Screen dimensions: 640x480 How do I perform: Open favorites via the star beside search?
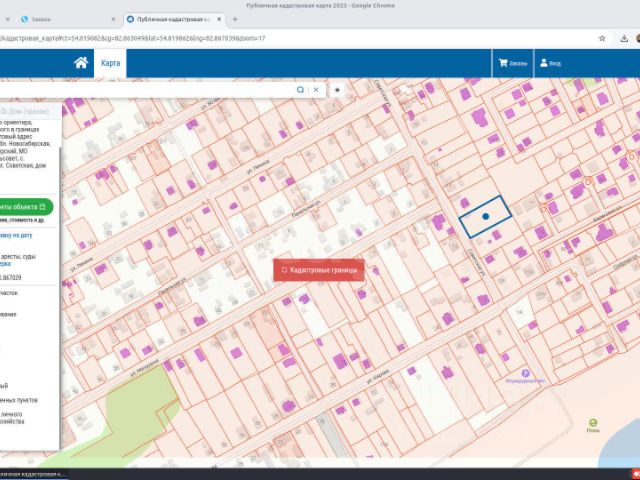point(337,90)
